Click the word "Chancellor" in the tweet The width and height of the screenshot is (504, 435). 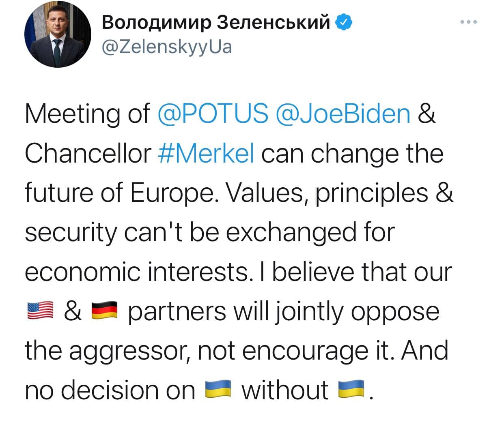(x=88, y=153)
